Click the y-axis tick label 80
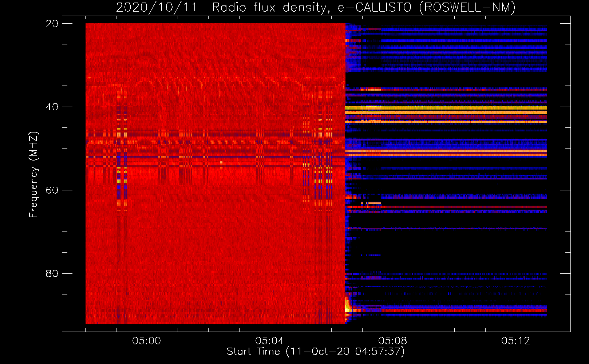 (52, 273)
